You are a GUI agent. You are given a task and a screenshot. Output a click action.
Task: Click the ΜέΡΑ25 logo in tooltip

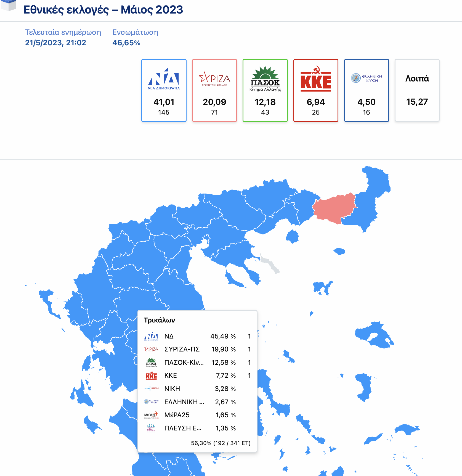tap(151, 415)
